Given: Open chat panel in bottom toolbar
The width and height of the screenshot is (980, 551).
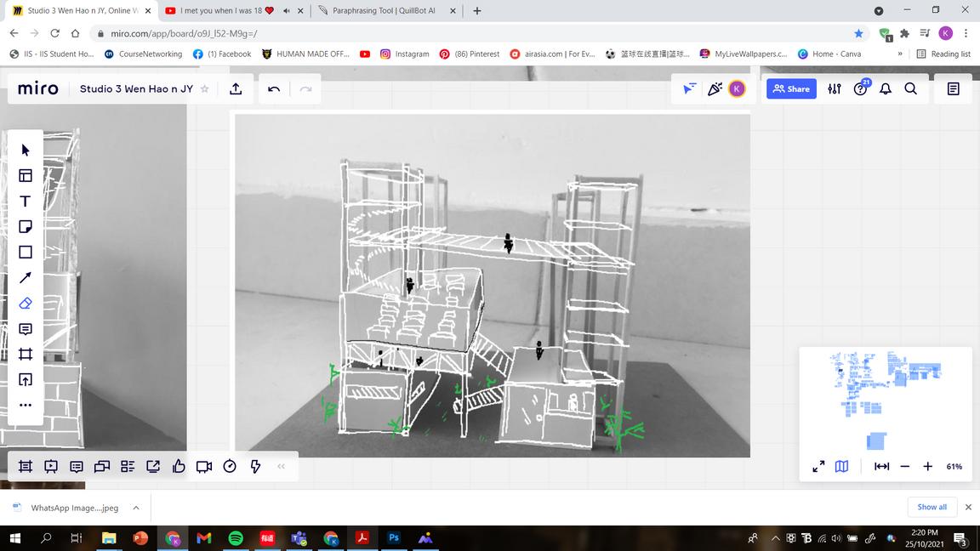Looking at the screenshot, I should point(102,467).
